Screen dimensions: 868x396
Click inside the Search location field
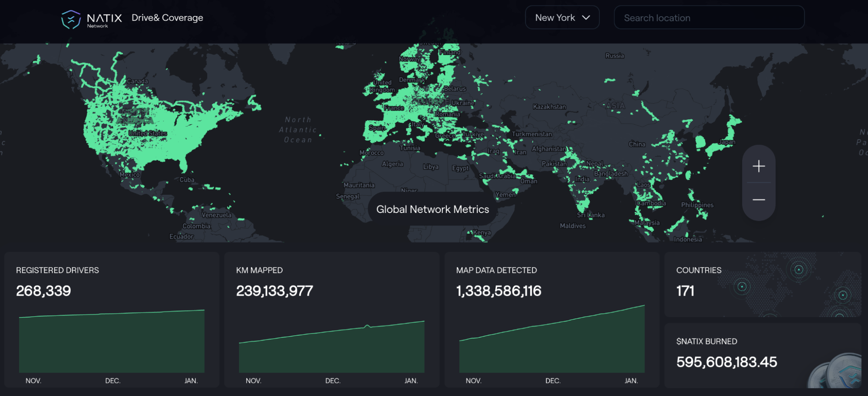click(709, 17)
